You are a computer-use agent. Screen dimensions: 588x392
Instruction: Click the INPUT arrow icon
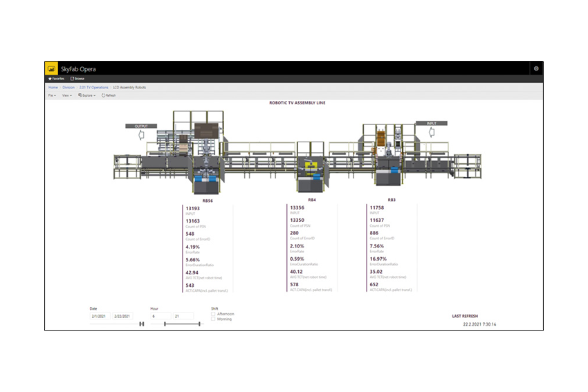[432, 132]
